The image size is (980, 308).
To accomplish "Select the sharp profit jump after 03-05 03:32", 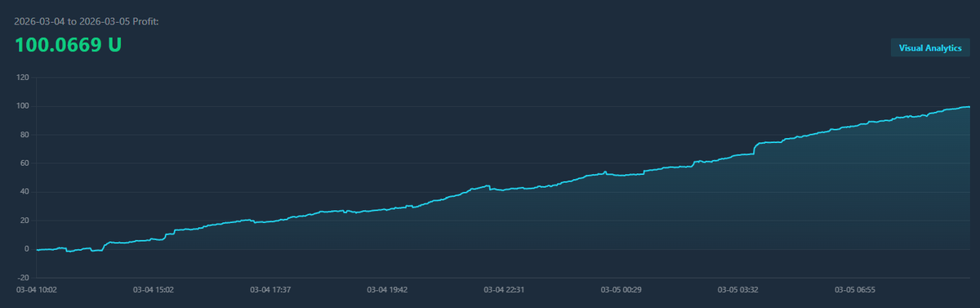I will (755, 149).
